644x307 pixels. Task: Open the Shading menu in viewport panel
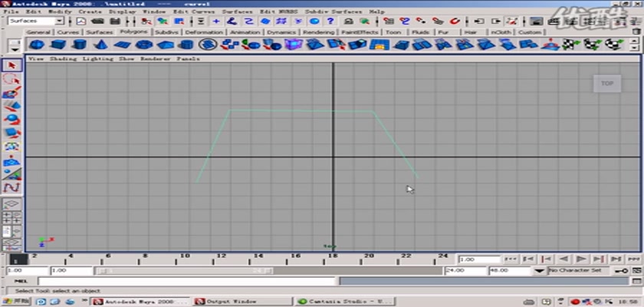pos(63,58)
